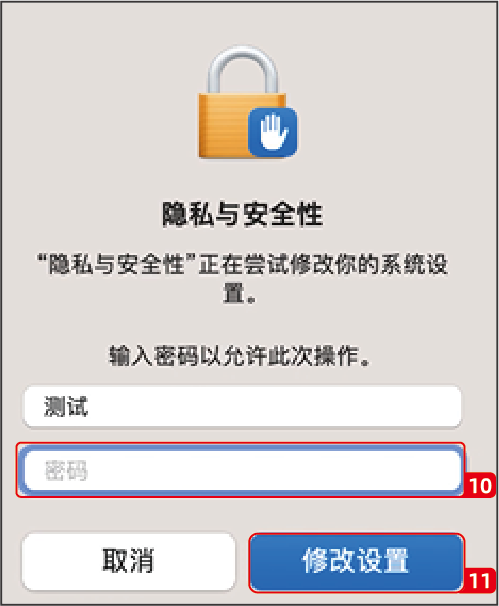Click the 输入密码以允许此次操作 prompt text
The width and height of the screenshot is (499, 606).
pos(239,355)
